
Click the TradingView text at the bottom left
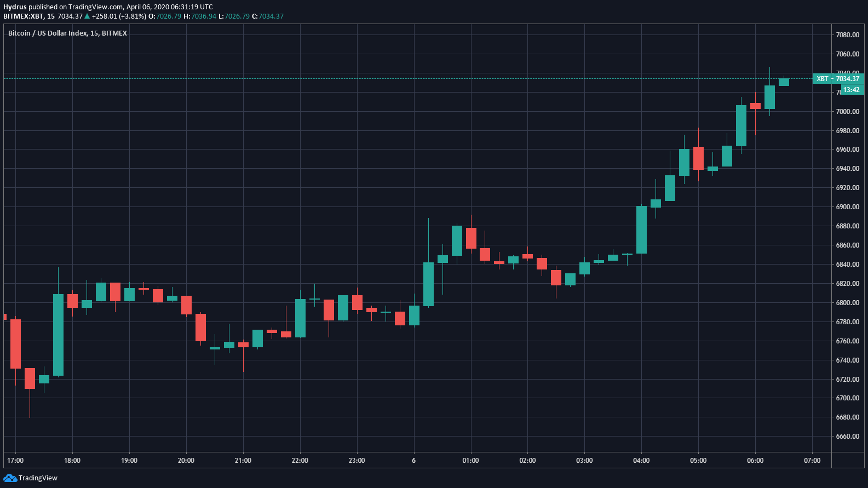pos(38,478)
